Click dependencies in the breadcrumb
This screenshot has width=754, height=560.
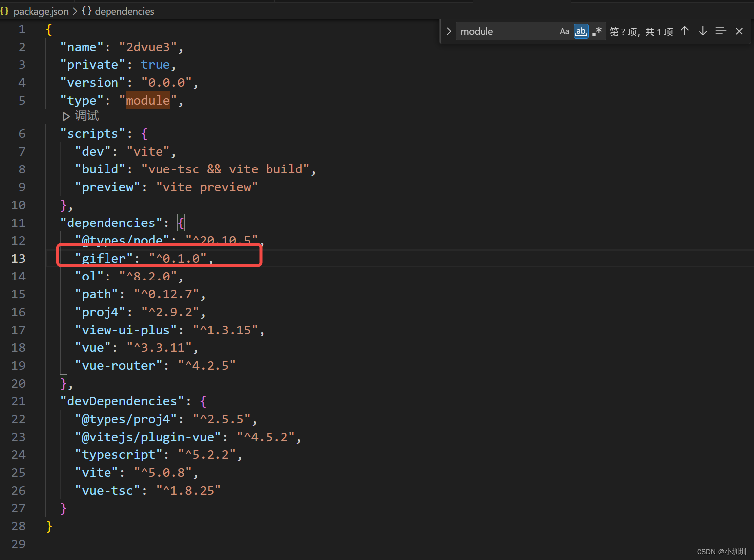point(124,11)
